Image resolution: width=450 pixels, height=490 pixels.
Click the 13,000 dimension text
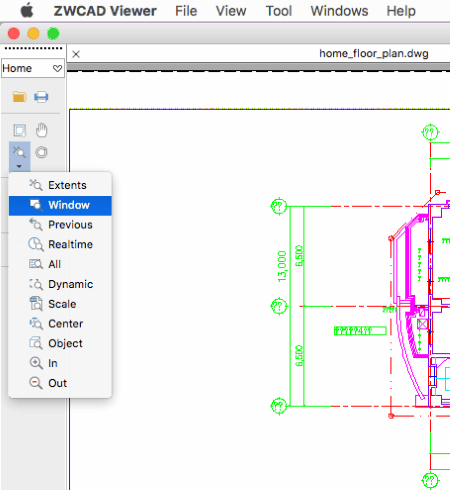pos(282,266)
